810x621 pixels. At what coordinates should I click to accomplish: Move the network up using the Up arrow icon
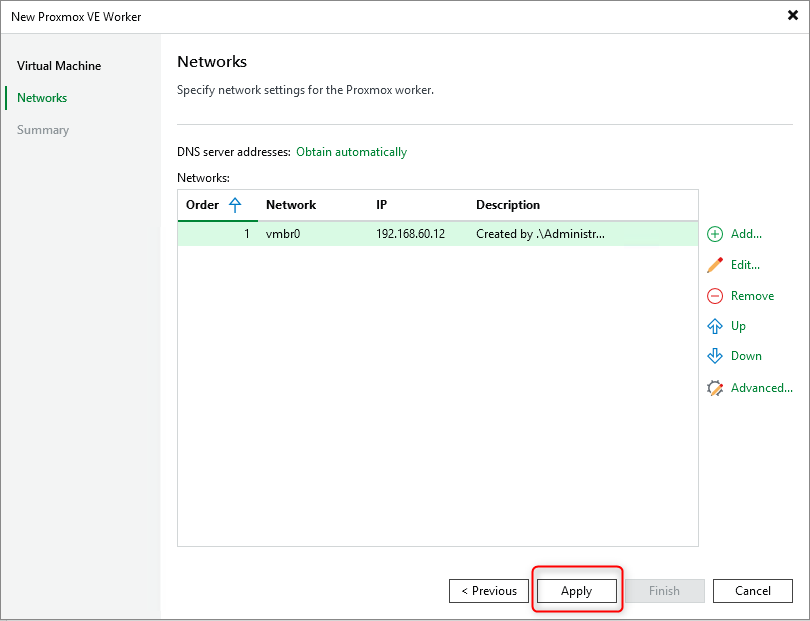click(x=715, y=325)
